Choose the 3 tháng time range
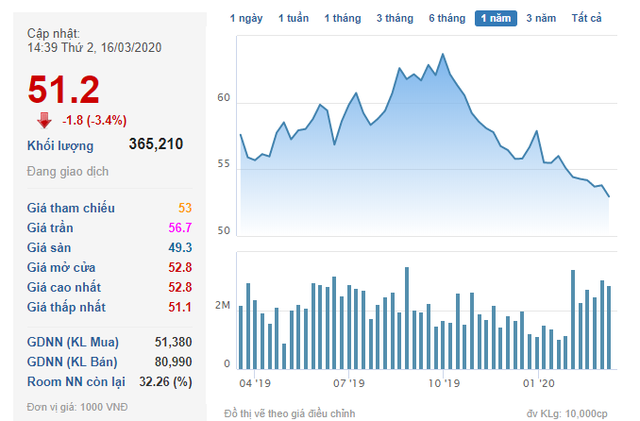Image resolution: width=640 pixels, height=421 pixels. 395,19
